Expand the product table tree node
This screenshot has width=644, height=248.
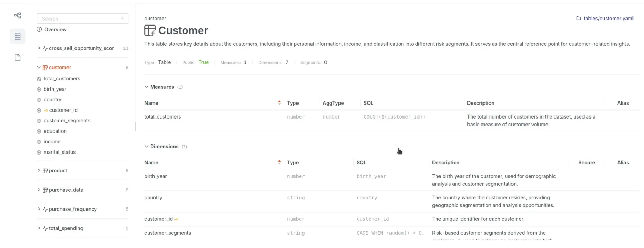point(39,170)
